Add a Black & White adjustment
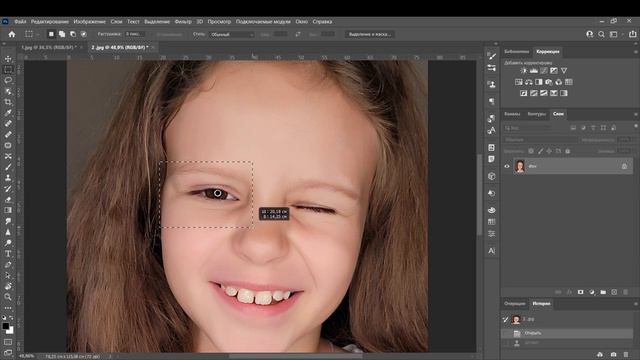This screenshot has width=640, height=360. click(539, 82)
